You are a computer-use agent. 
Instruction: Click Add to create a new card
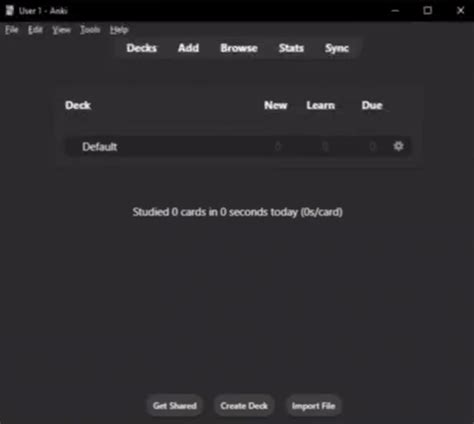coord(188,48)
